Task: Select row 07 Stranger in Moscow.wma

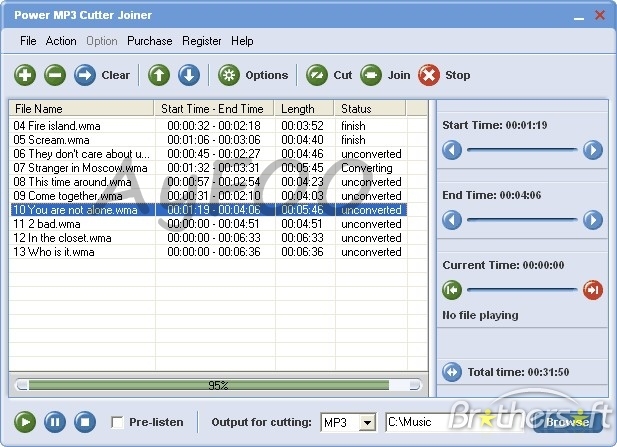Action: tap(209, 168)
